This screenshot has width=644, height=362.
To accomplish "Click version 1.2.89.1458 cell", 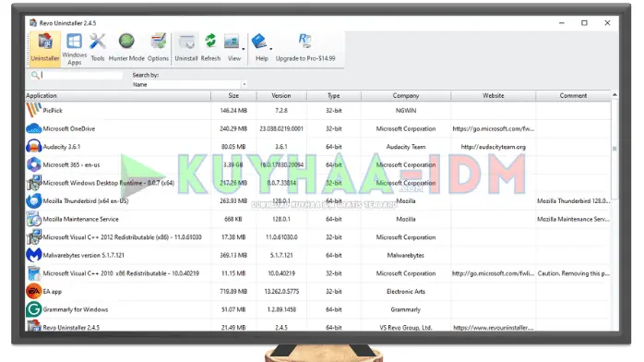I will 281,309.
